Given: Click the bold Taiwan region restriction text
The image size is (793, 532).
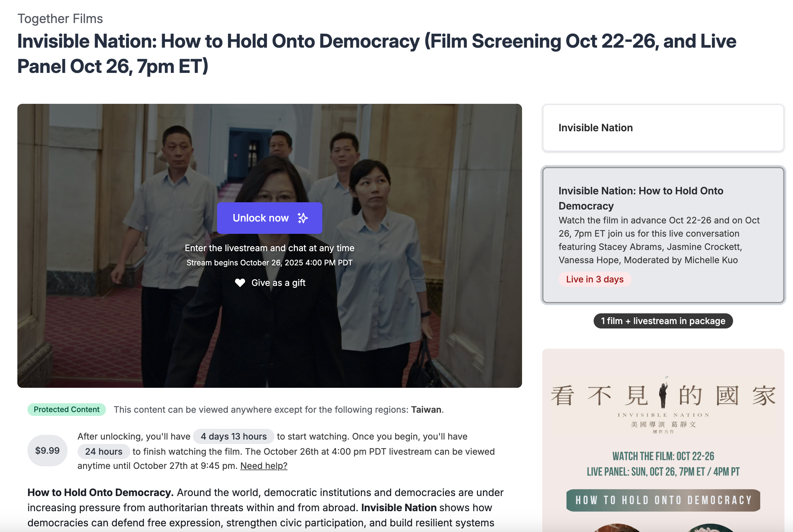Looking at the screenshot, I should (x=427, y=410).
